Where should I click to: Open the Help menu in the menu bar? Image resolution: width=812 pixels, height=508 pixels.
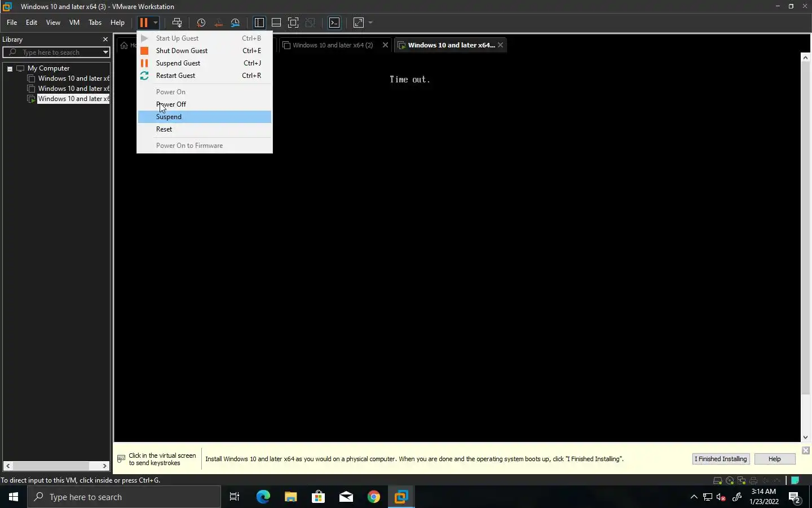point(117,23)
